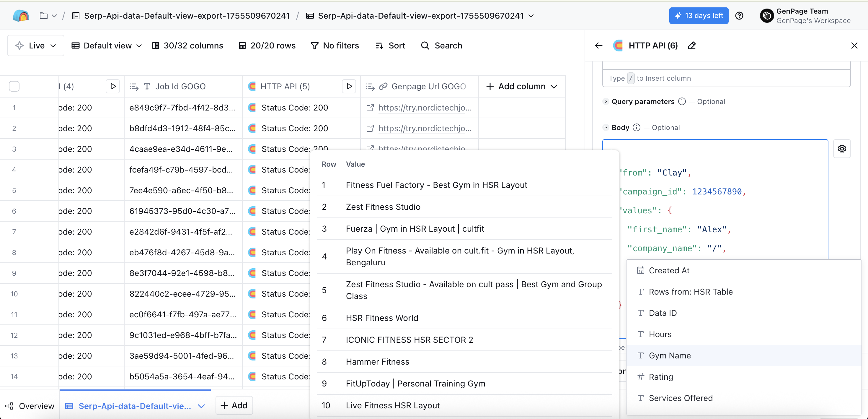The image size is (868, 419).
Task: Open the Add column dropdown
Action: (522, 86)
